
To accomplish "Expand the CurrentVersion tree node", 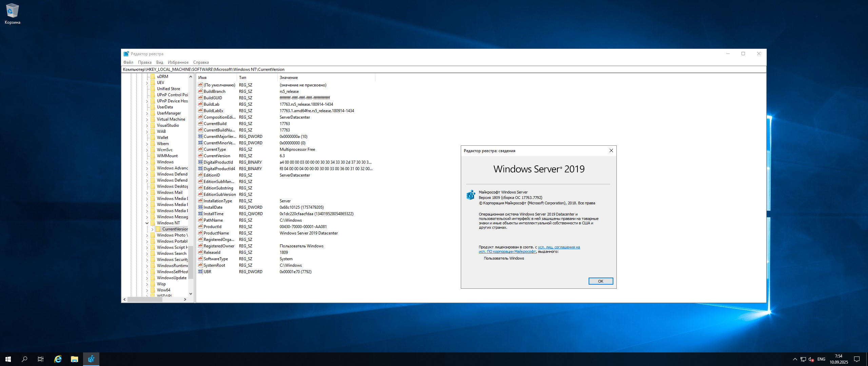I will [152, 229].
